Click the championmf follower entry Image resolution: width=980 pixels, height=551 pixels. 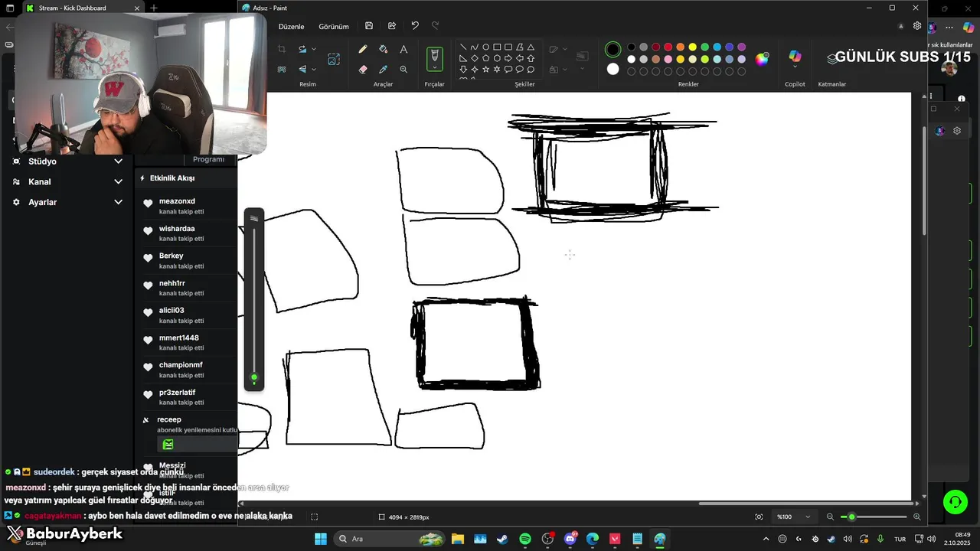(187, 370)
